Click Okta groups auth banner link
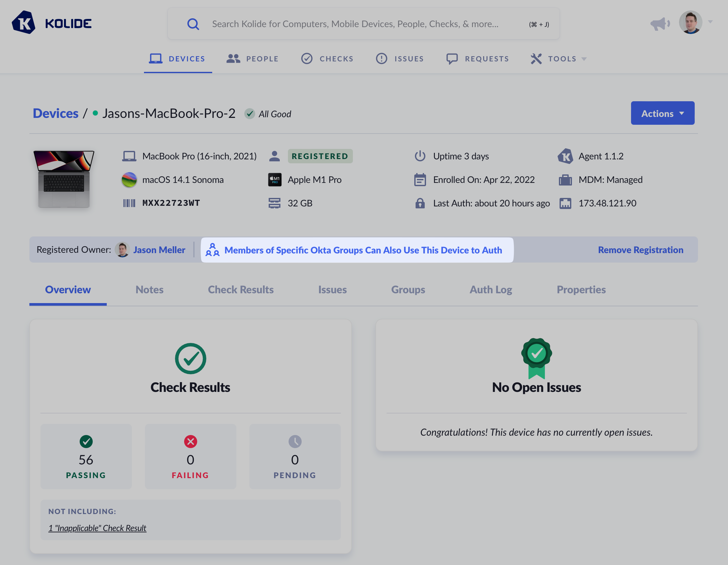 point(363,250)
